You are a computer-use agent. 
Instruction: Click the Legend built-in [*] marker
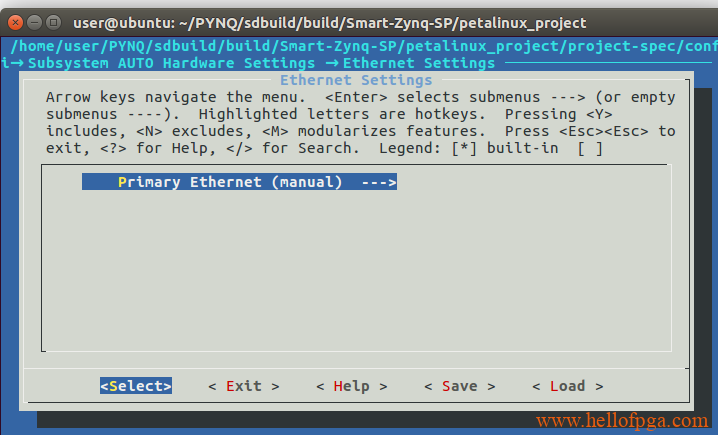(464, 148)
